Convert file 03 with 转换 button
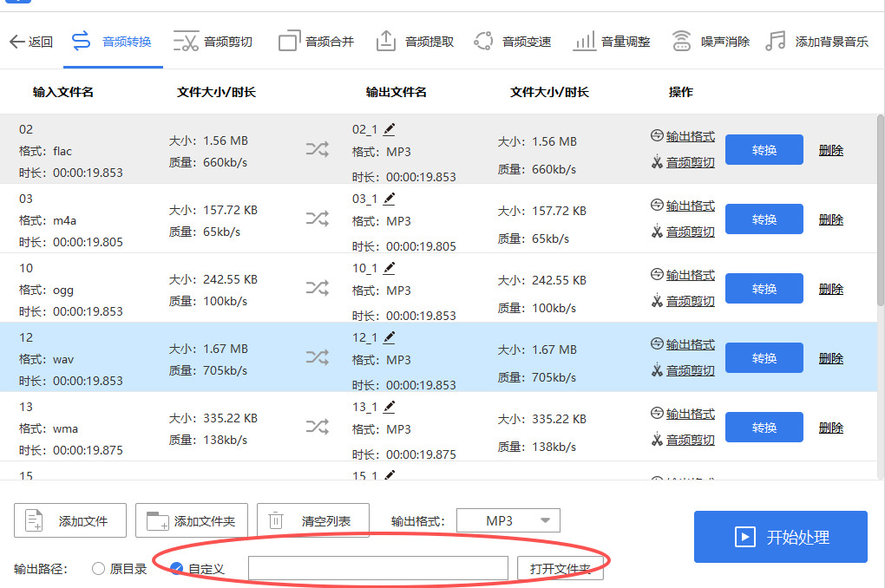This screenshot has height=588, width=885. [764, 219]
